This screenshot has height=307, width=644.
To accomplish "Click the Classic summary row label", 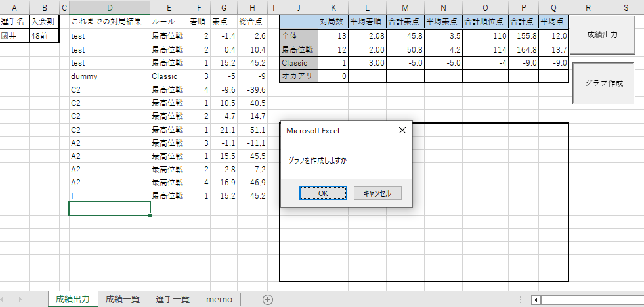I will coord(299,63).
